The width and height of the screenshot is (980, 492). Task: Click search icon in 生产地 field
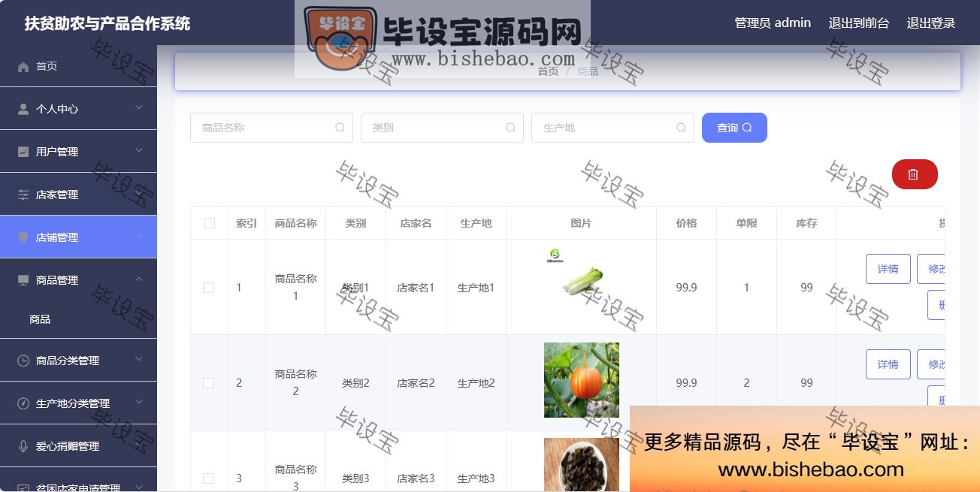click(x=681, y=128)
